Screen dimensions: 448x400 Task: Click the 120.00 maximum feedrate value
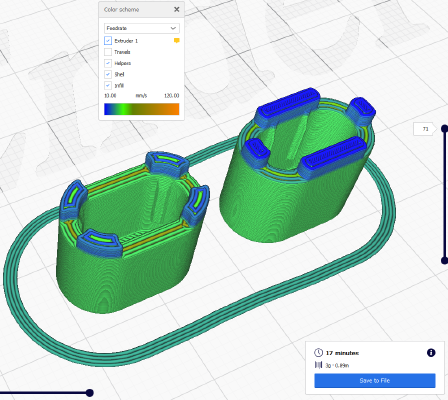tap(171, 96)
